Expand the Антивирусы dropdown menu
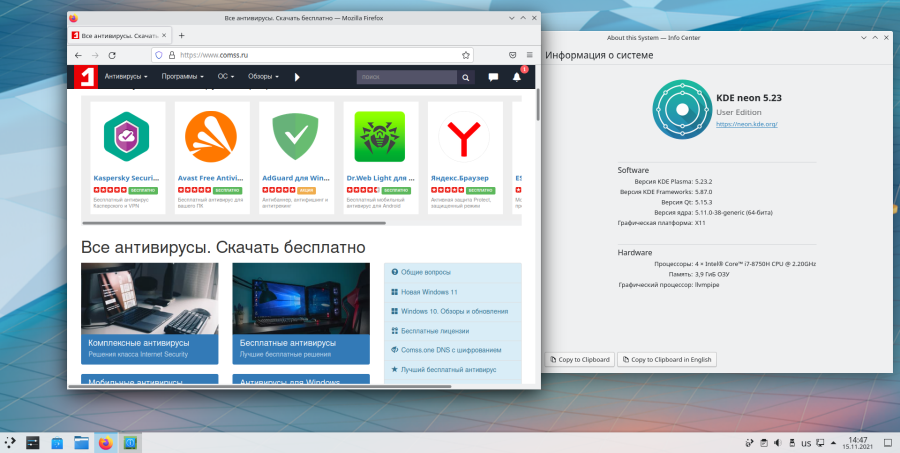900x453 pixels. coord(126,76)
